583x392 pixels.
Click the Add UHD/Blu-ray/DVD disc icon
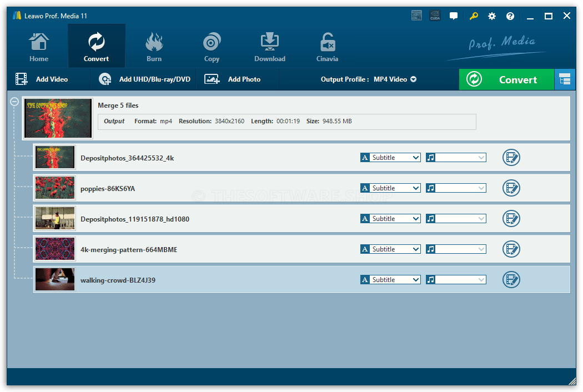tap(105, 79)
